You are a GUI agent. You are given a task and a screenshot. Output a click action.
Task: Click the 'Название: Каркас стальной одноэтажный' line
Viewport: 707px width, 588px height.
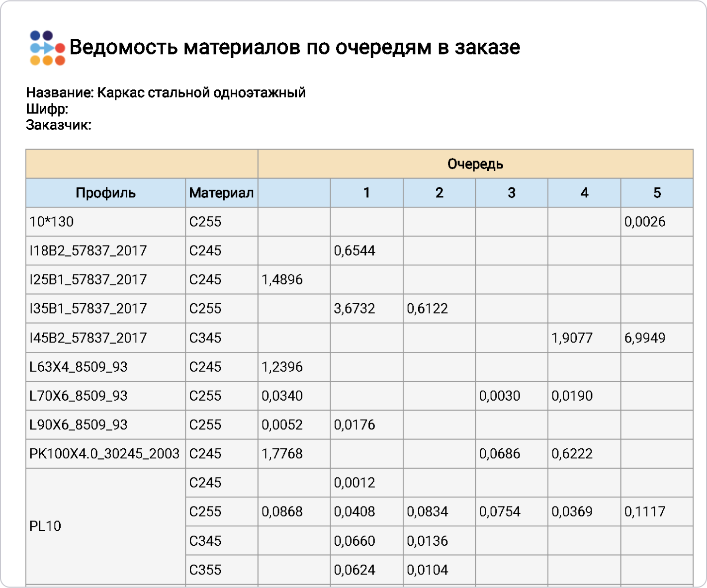[x=166, y=92]
